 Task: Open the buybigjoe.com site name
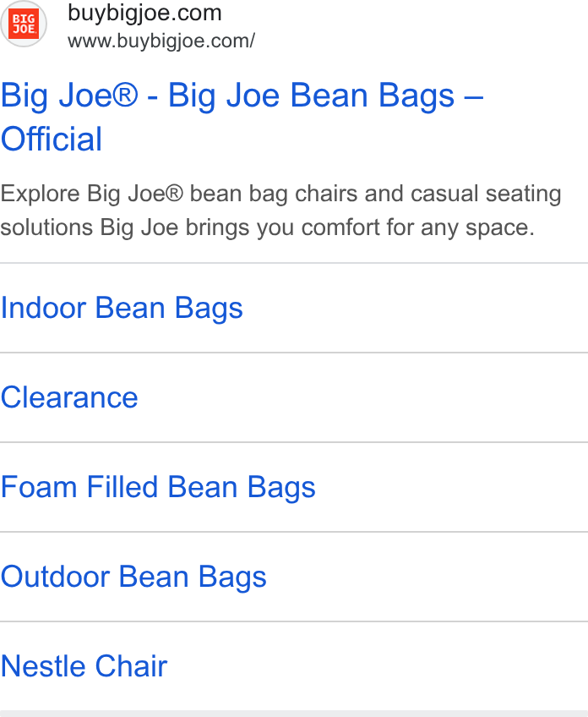144,13
